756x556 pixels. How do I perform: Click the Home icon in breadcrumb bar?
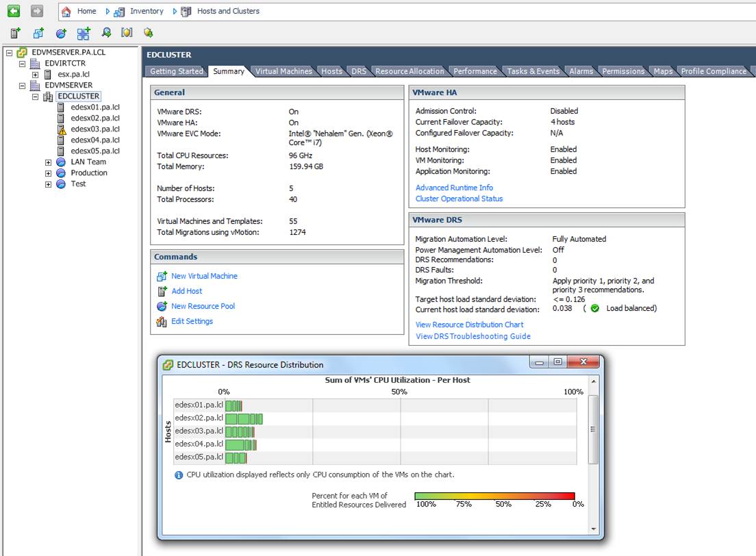[x=66, y=11]
